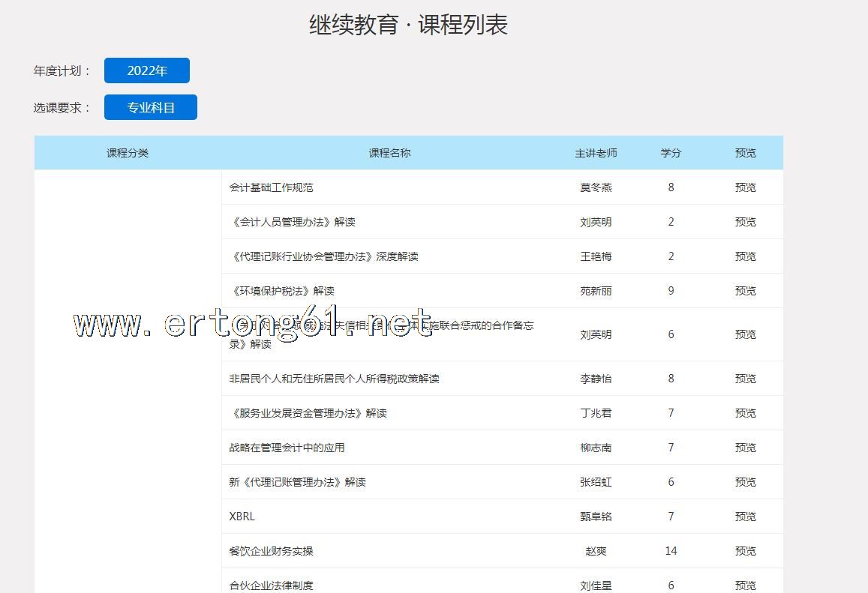Open preview for 《服务业发展资金管理办法》解读
This screenshot has height=593, width=868.
pos(745,413)
